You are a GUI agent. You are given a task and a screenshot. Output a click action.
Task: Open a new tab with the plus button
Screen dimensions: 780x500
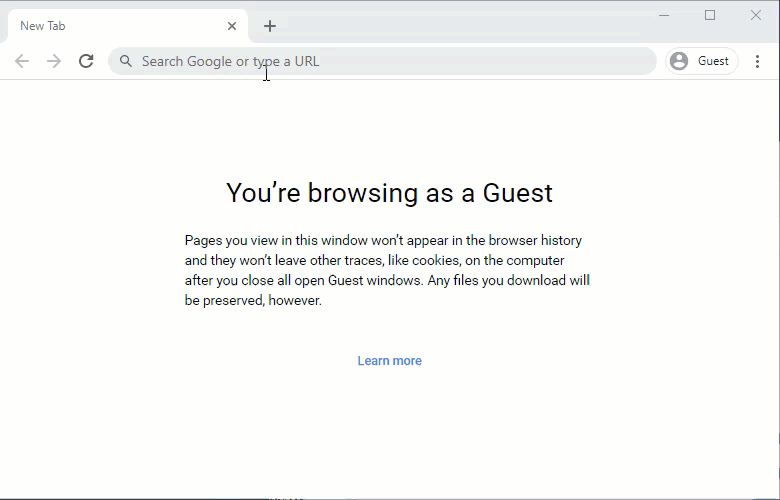[x=269, y=26]
